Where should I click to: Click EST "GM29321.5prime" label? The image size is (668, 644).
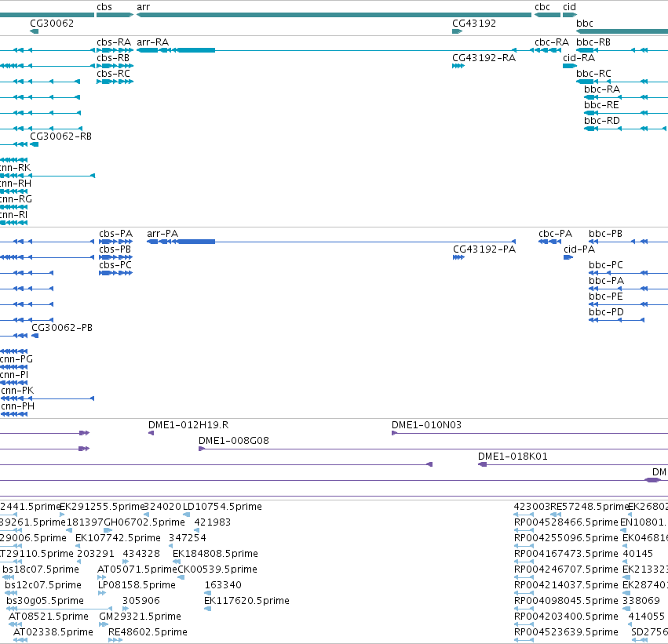tap(141, 617)
